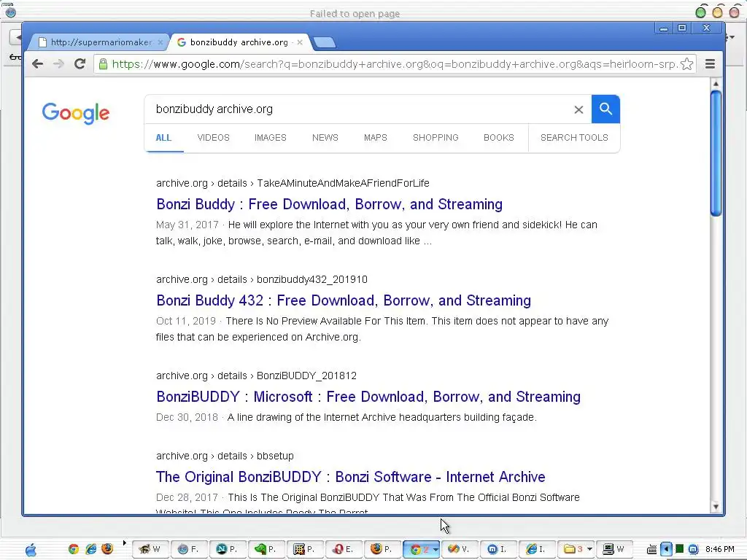747x560 pixels.
Task: Launch Internet Explorer from the quick launch icons
Action: (90, 549)
